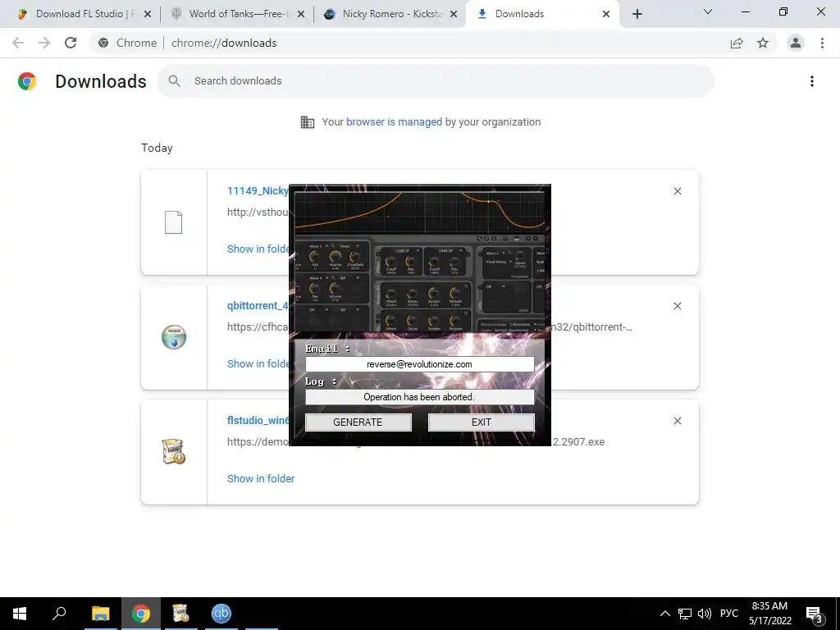This screenshot has height=630, width=840.
Task: Click the Chrome logo beside Downloads heading
Action: 27,81
